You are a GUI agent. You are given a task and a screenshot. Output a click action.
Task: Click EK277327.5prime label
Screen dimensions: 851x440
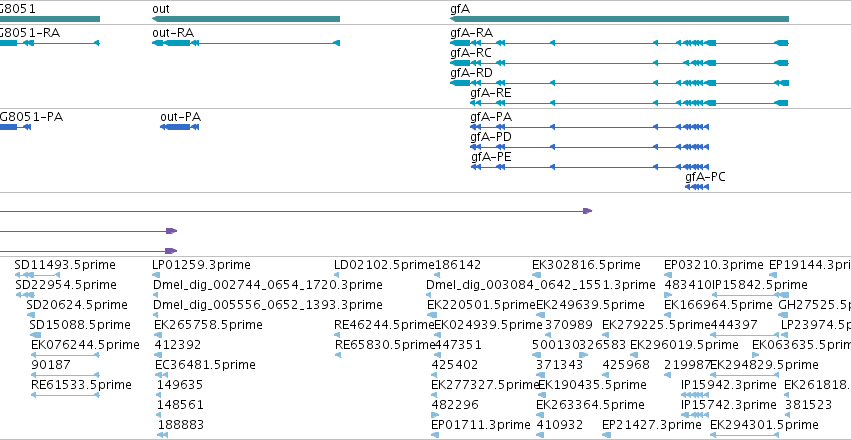coord(485,385)
